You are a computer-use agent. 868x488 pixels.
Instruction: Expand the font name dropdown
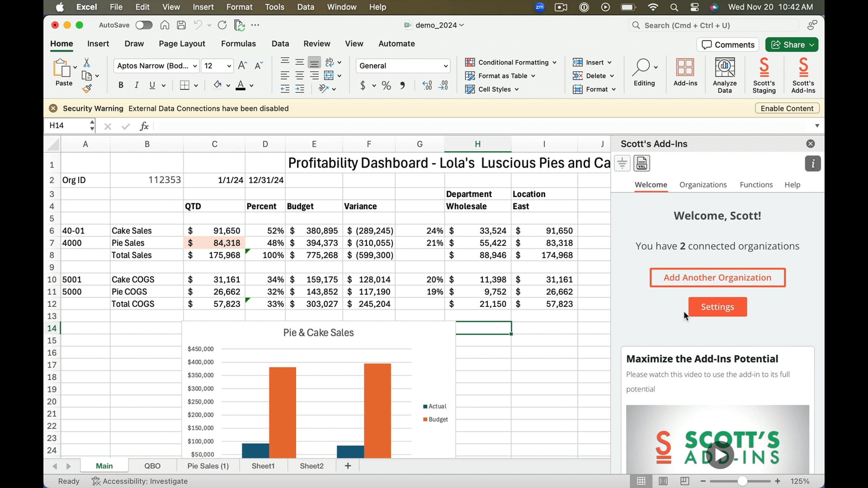click(195, 66)
